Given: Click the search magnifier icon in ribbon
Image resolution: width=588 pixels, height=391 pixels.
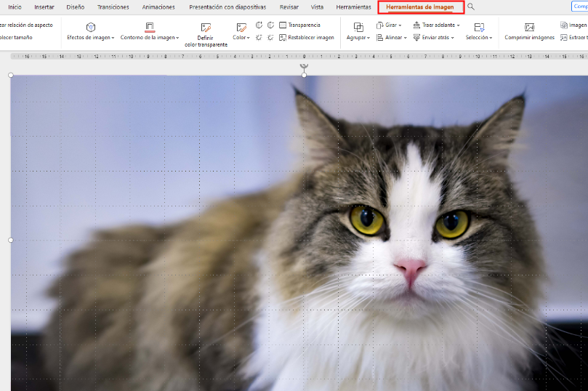Looking at the screenshot, I should pos(471,7).
